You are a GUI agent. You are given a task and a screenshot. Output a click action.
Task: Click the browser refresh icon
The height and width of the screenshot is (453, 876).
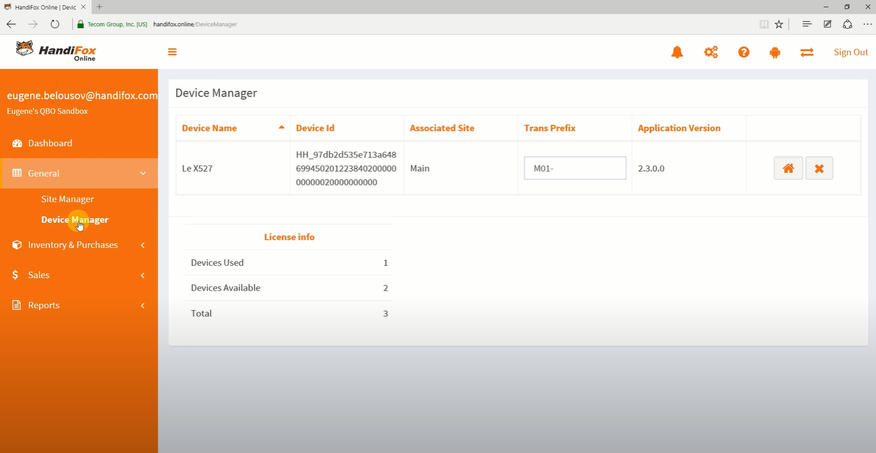pos(55,24)
